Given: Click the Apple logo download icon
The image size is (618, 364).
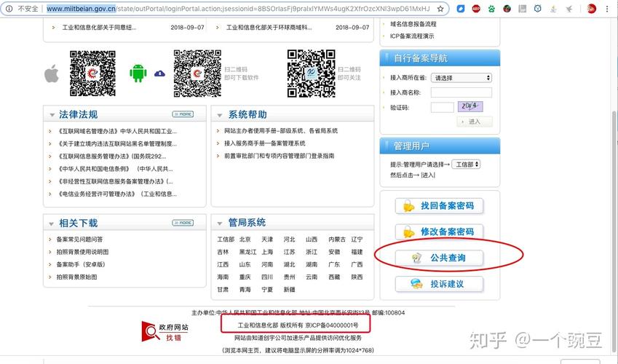Looking at the screenshot, I should tap(51, 74).
